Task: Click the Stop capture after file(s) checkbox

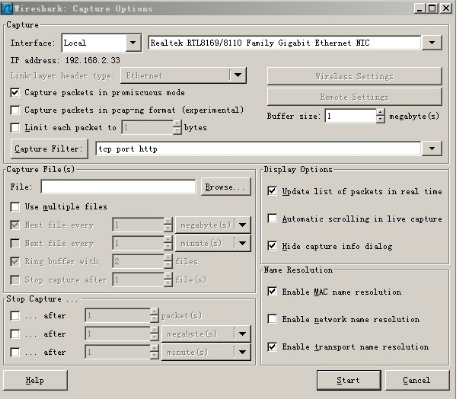Action: (15, 280)
